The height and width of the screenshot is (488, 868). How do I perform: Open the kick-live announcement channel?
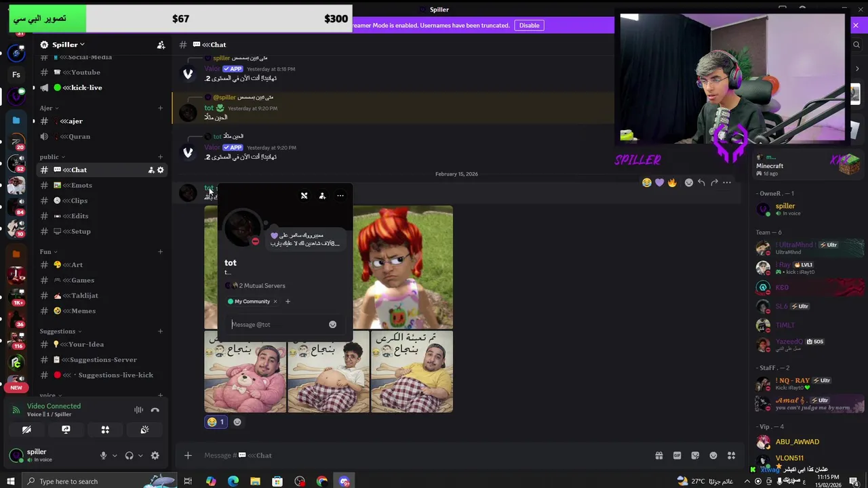click(102, 87)
